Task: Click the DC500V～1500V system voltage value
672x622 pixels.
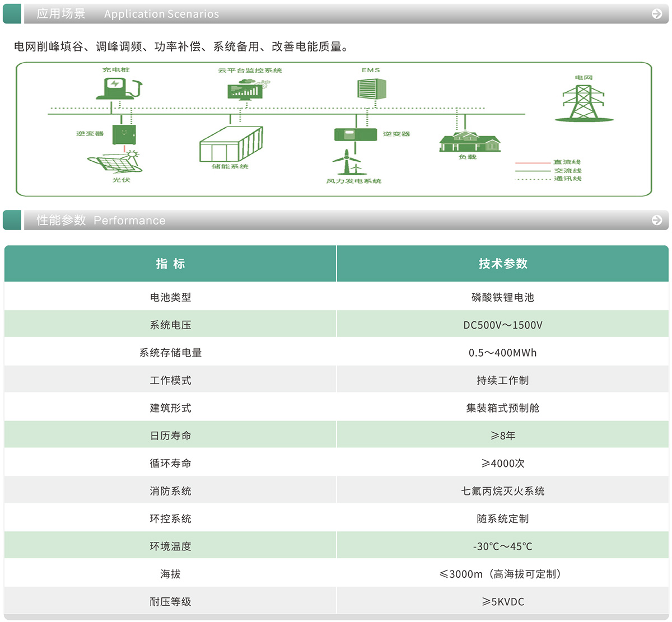Action: 503,325
